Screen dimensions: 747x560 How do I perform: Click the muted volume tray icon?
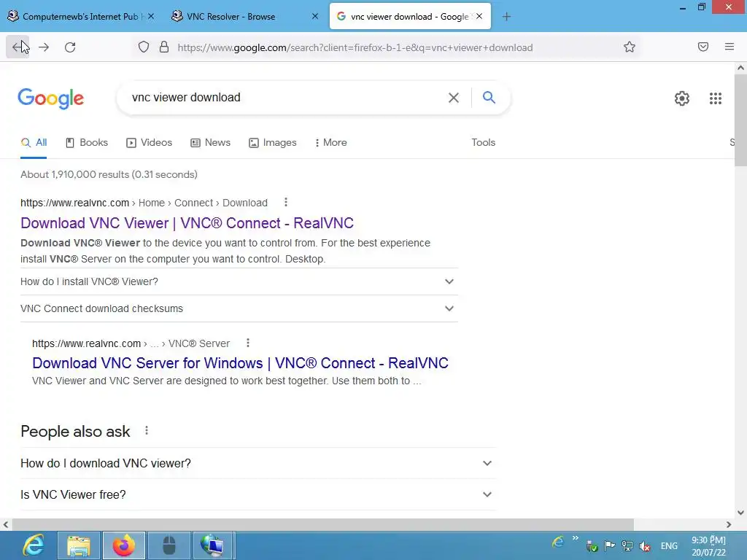645,546
